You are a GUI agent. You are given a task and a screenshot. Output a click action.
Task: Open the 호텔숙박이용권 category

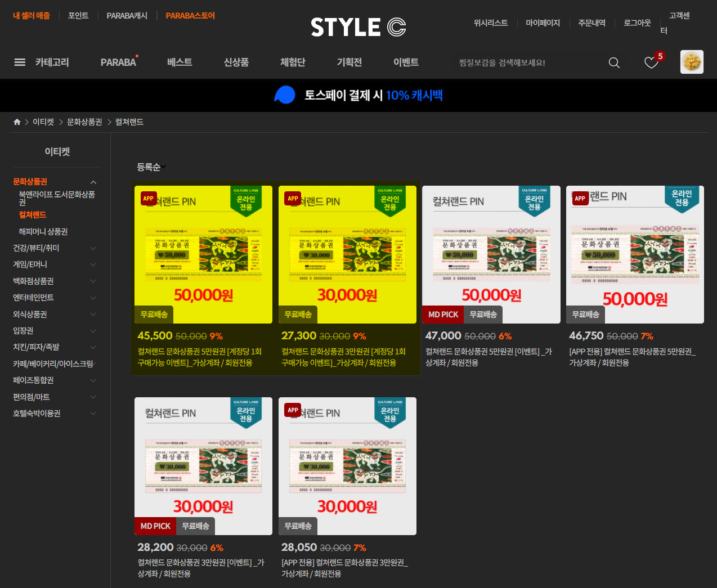point(37,414)
